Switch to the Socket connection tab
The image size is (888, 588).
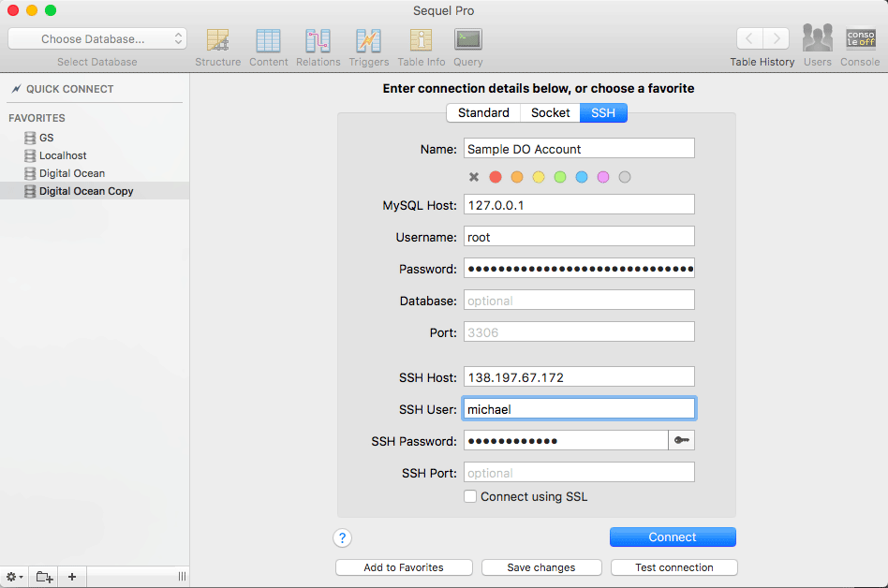551,112
